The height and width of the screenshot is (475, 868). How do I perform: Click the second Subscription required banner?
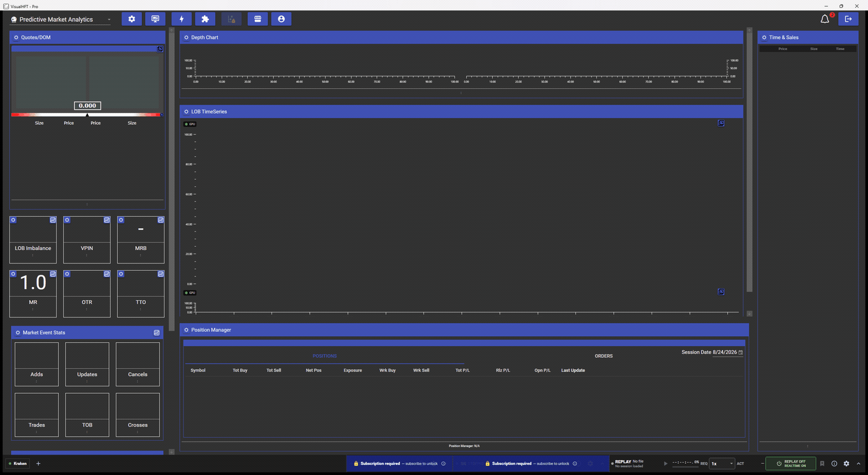click(531, 463)
